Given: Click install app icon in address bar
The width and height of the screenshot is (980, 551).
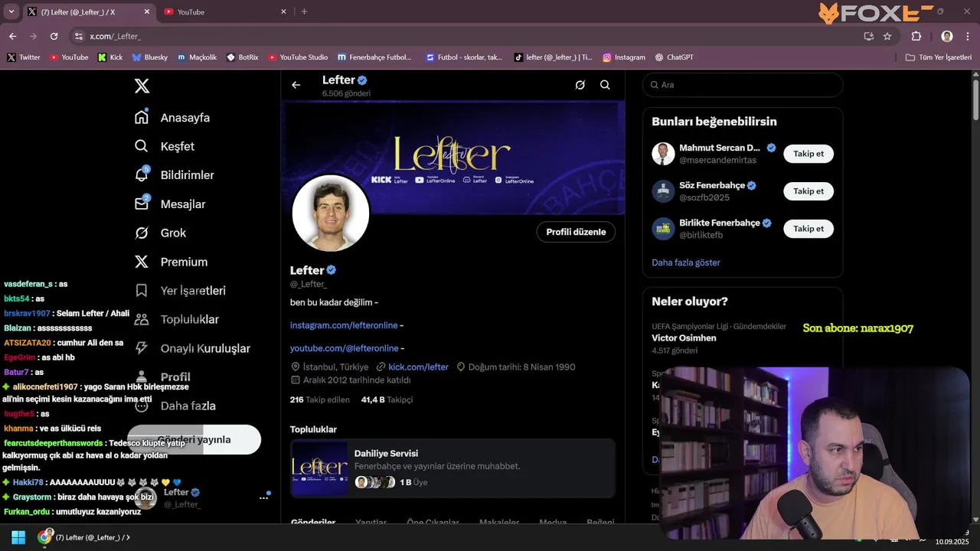Looking at the screenshot, I should point(869,36).
